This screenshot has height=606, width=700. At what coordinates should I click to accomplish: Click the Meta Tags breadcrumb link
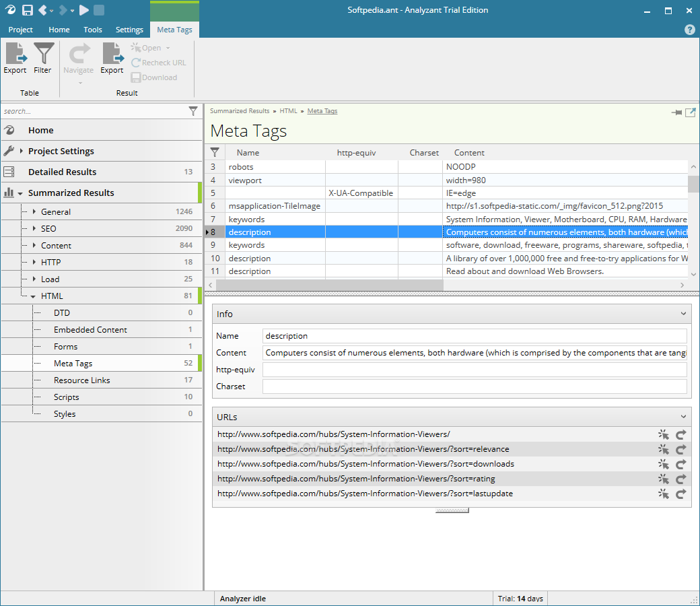[x=322, y=110]
